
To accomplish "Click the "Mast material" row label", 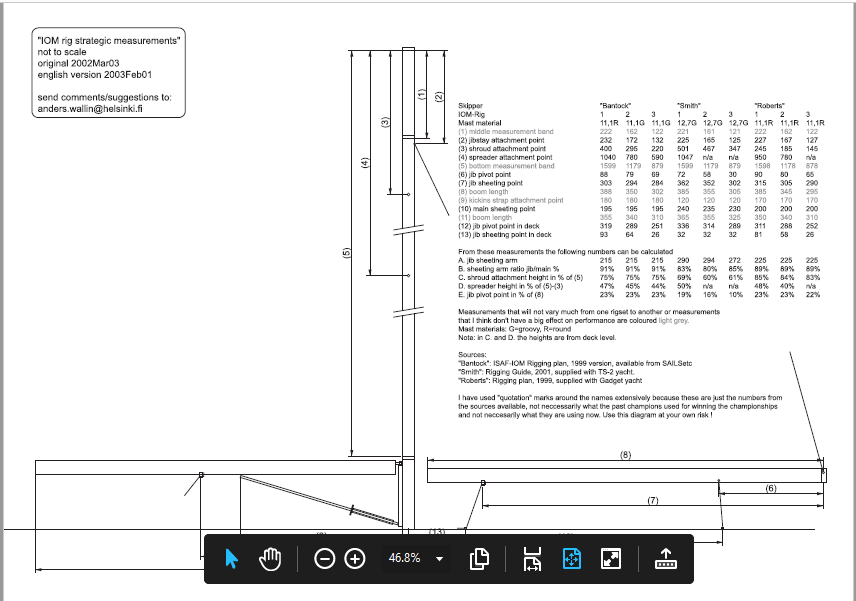I will [x=482, y=123].
